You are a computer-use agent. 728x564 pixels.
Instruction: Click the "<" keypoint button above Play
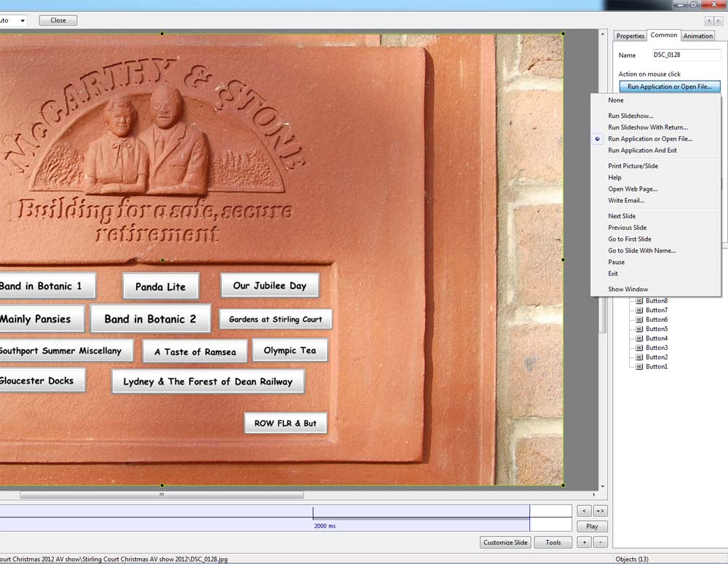click(x=584, y=511)
